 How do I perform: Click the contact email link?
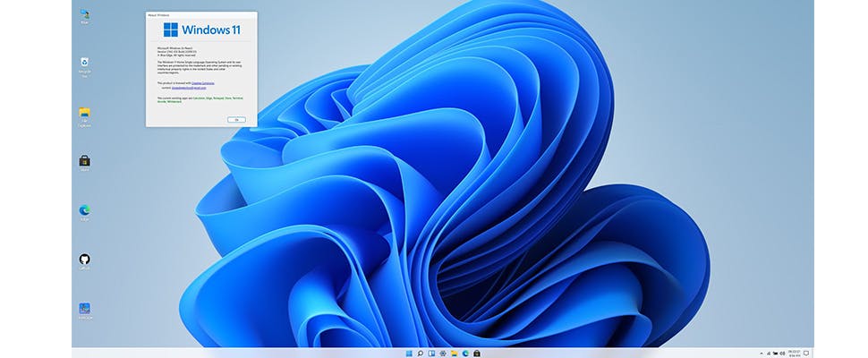pyautogui.click(x=189, y=88)
